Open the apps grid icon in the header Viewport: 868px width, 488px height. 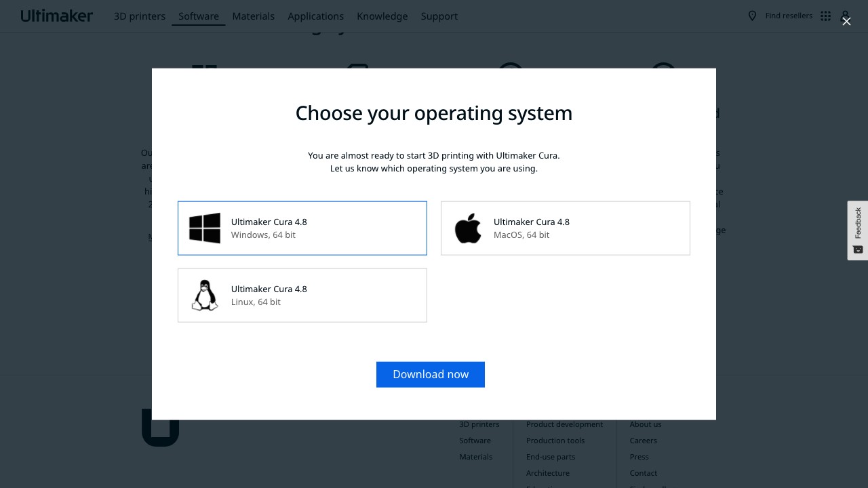(x=825, y=16)
